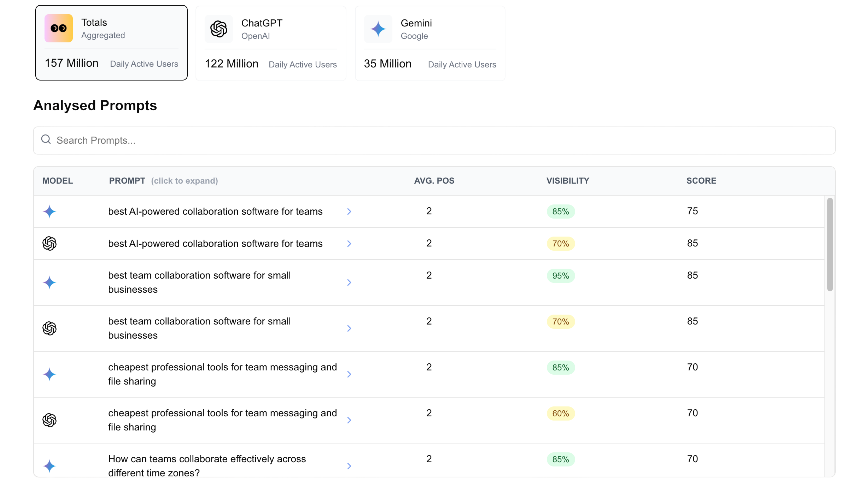Image resolution: width=868 pixels, height=488 pixels.
Task: Click the ChatGPT OpenAI logo icon
Action: pyautogui.click(x=219, y=29)
